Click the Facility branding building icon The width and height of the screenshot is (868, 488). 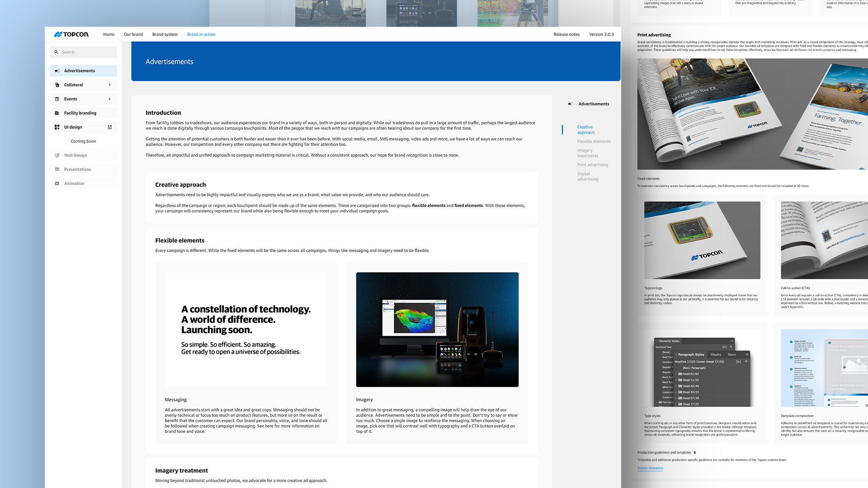point(57,113)
